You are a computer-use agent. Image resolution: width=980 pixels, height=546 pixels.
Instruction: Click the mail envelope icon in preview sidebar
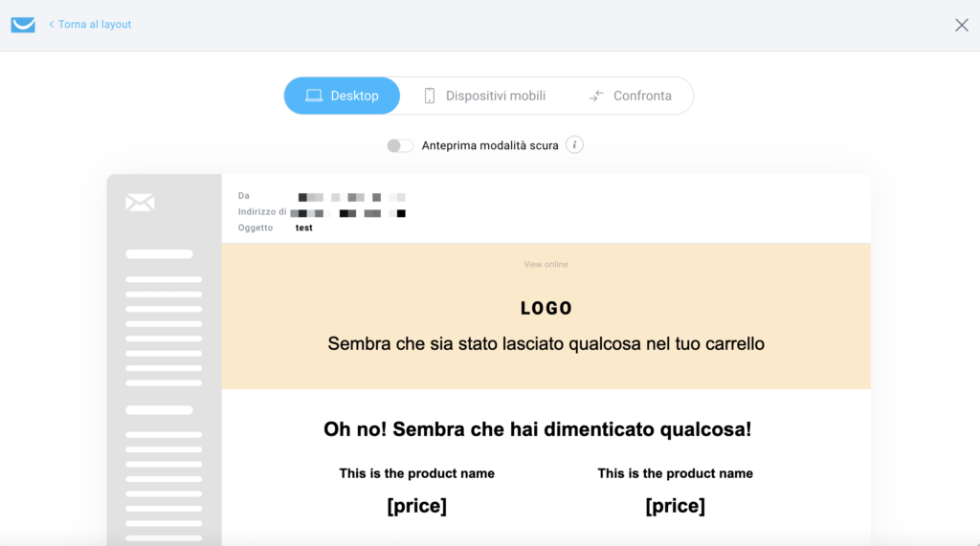pyautogui.click(x=140, y=203)
